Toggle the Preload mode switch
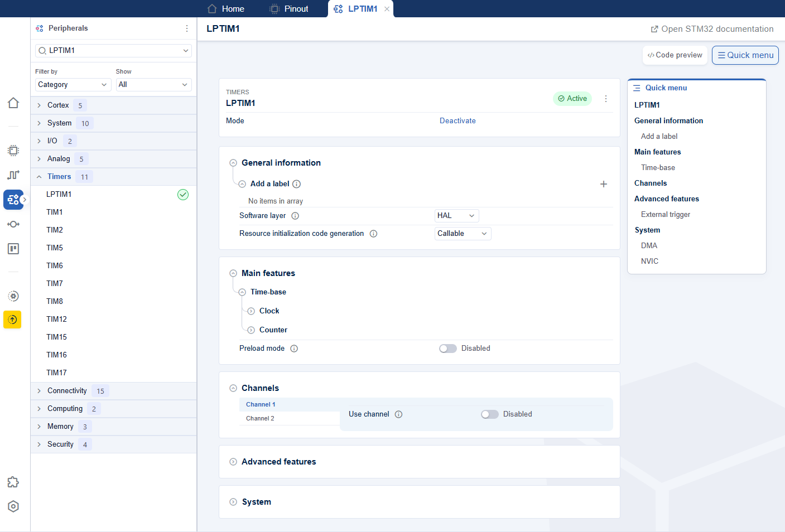The image size is (785, 532). click(x=448, y=349)
